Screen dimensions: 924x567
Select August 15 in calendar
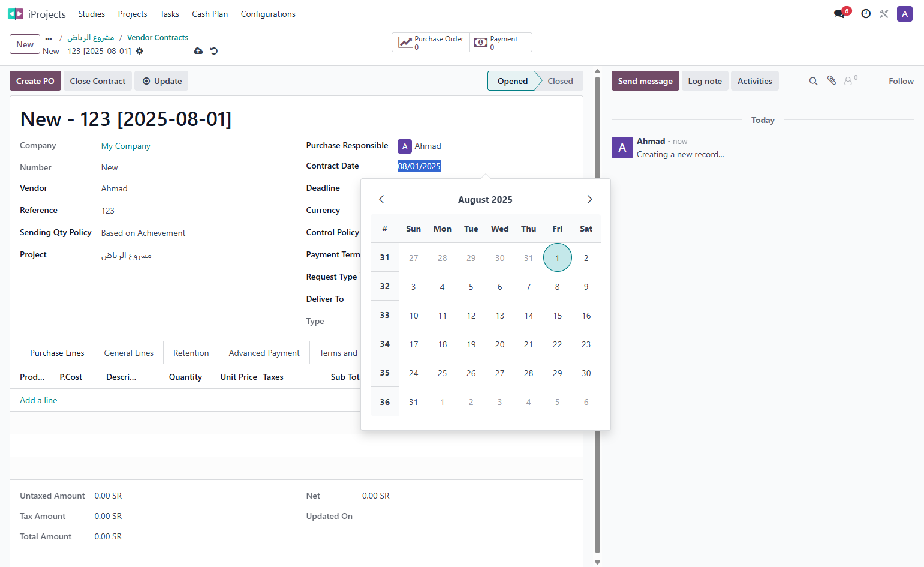point(558,316)
